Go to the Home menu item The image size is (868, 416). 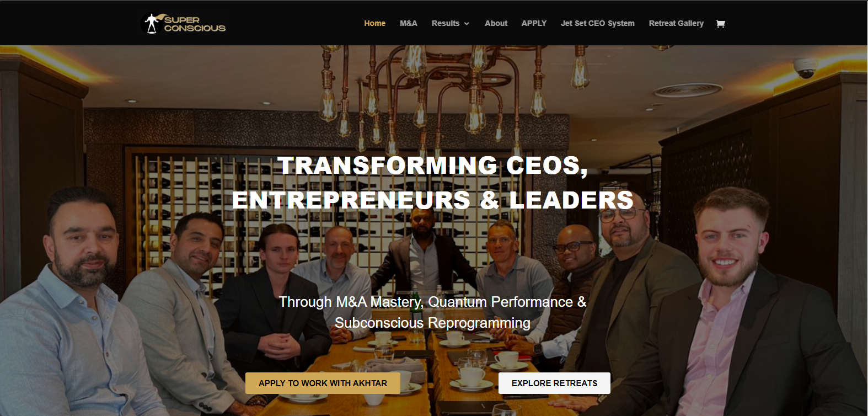click(374, 23)
